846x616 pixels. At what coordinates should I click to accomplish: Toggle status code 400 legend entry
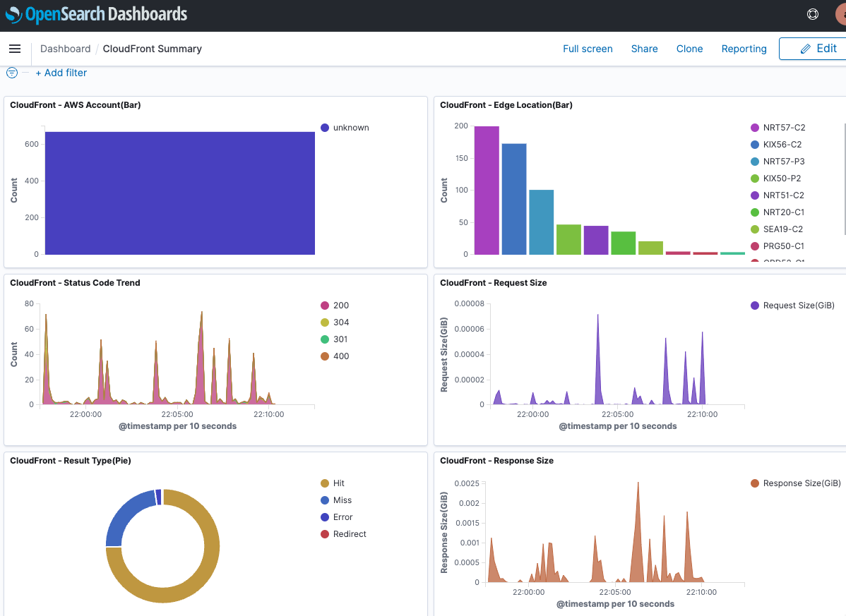point(335,356)
